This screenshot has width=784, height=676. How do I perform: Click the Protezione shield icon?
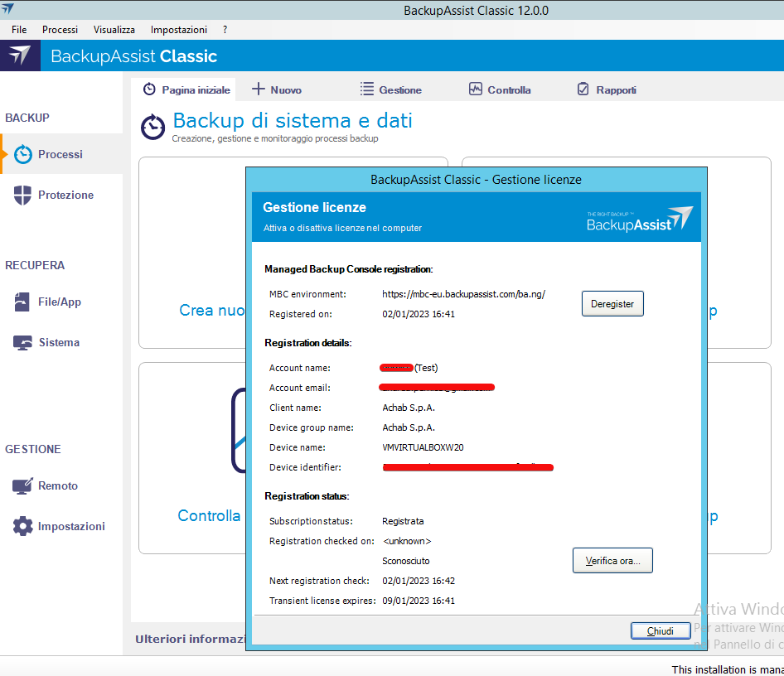click(23, 196)
